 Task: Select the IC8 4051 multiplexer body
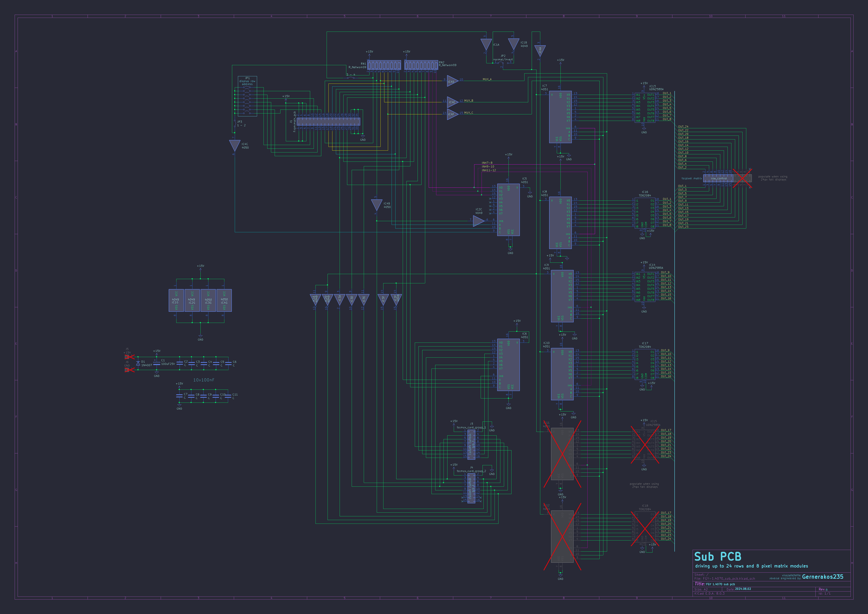[560, 223]
